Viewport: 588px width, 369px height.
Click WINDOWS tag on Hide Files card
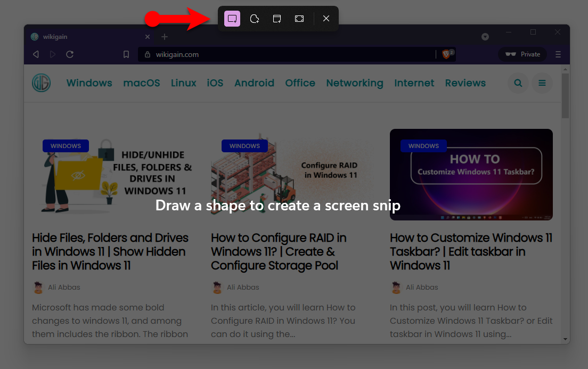(x=66, y=146)
